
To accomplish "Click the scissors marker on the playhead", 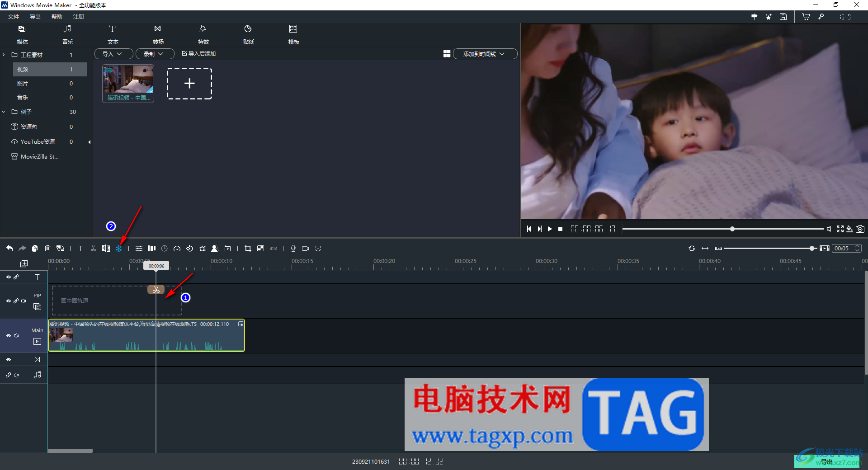I will click(156, 290).
